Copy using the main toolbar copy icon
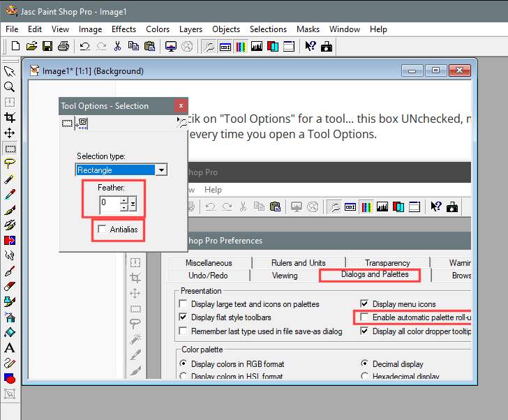The image size is (508, 420). coord(133,46)
